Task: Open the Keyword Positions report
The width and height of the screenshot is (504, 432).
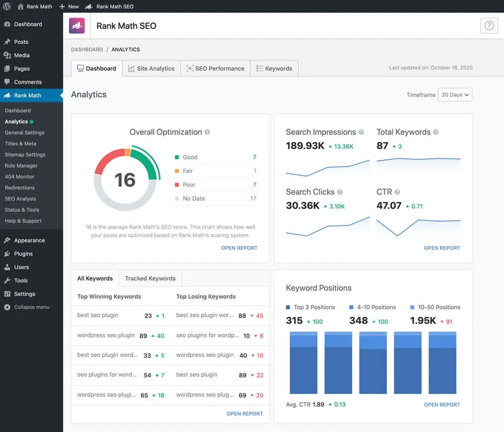Action: tap(442, 404)
